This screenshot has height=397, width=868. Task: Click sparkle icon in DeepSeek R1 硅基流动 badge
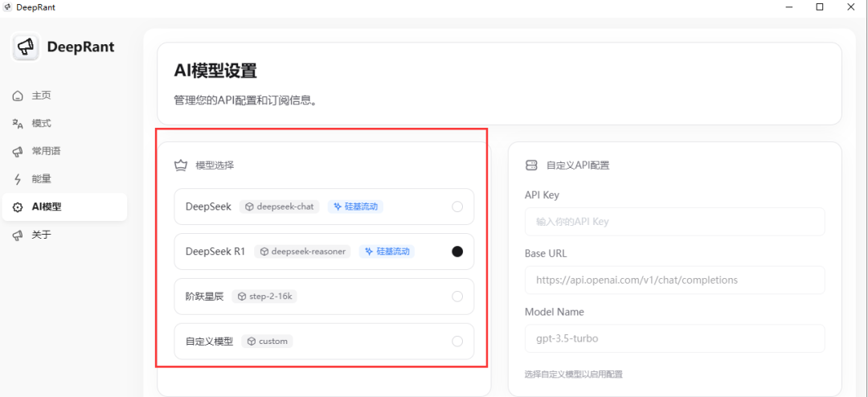pyautogui.click(x=369, y=252)
